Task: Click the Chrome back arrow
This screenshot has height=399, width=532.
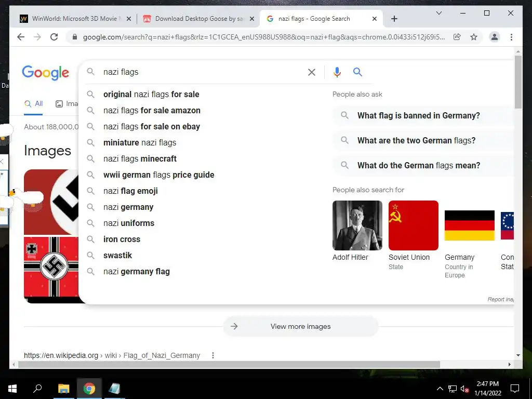Action: pos(21,37)
